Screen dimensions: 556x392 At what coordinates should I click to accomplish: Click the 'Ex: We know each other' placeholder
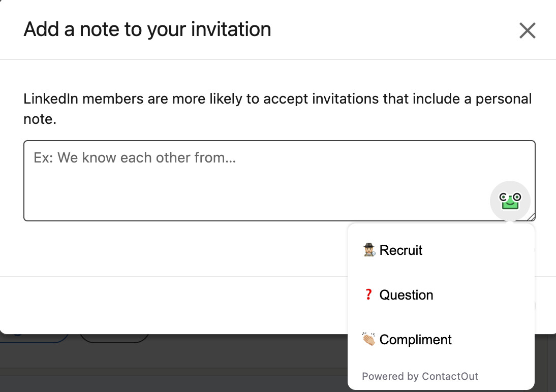pos(135,157)
